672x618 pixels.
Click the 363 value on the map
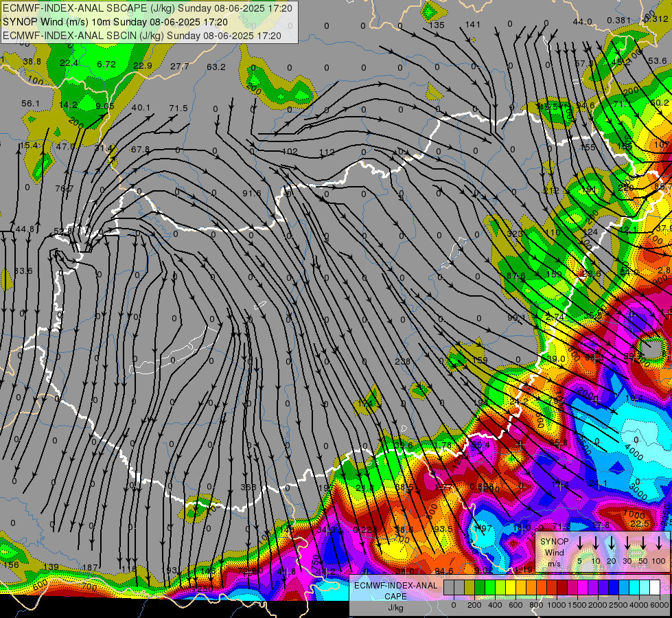pyautogui.click(x=248, y=488)
